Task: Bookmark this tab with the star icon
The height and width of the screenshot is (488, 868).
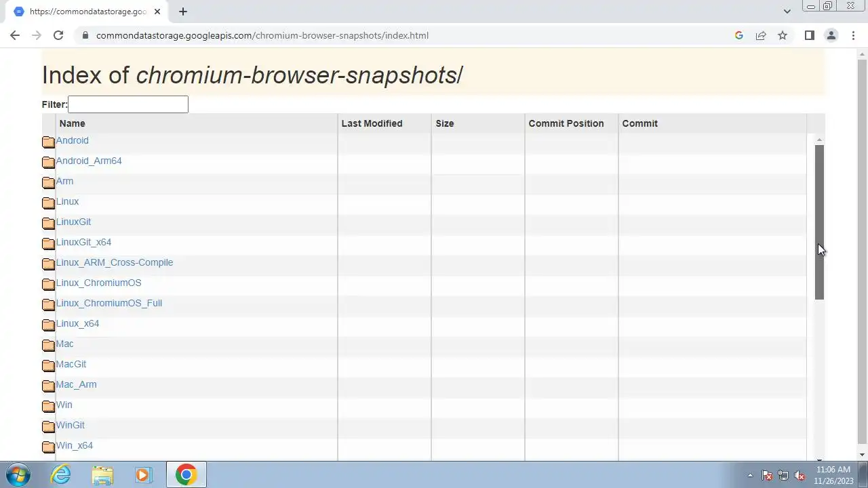Action: coord(783,35)
